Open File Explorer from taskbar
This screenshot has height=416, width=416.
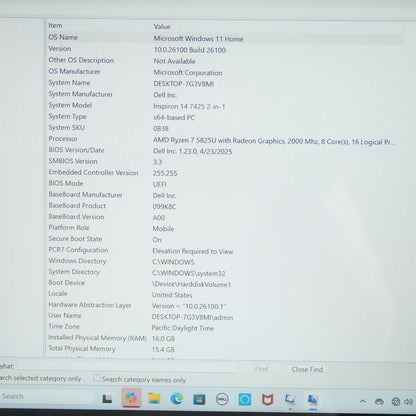pos(154,398)
